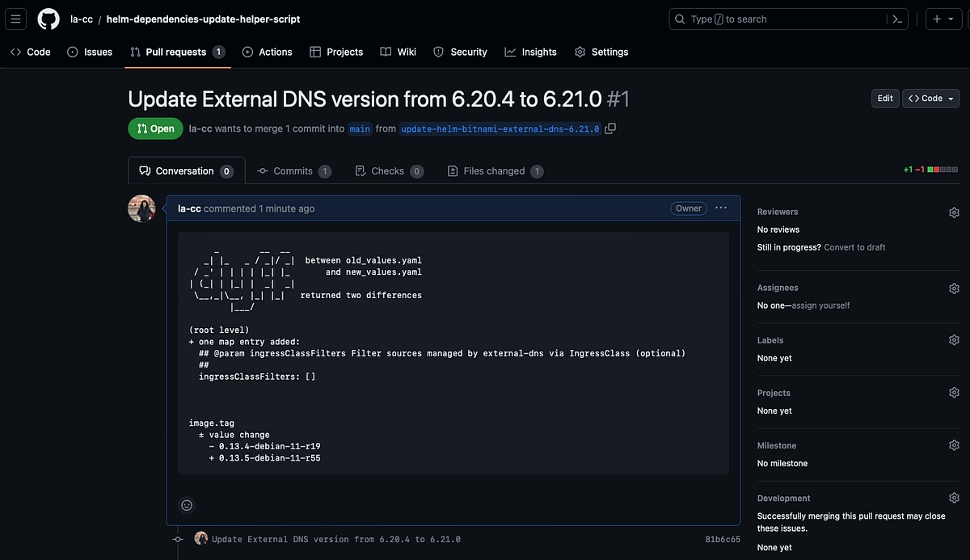This screenshot has width=970, height=560.
Task: Open the Projects settings gear
Action: click(954, 392)
